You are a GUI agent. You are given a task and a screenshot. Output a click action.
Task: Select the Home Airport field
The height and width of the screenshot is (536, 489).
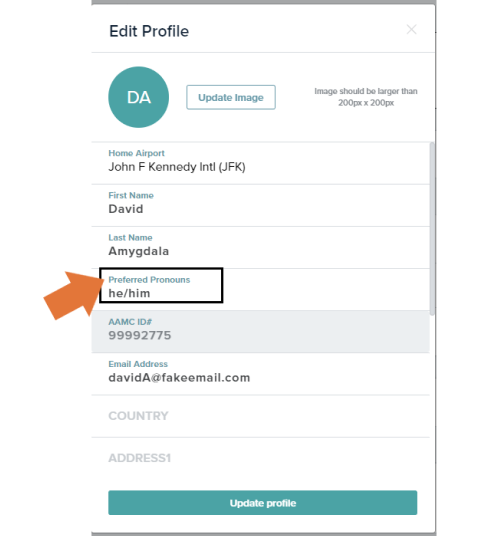point(260,163)
